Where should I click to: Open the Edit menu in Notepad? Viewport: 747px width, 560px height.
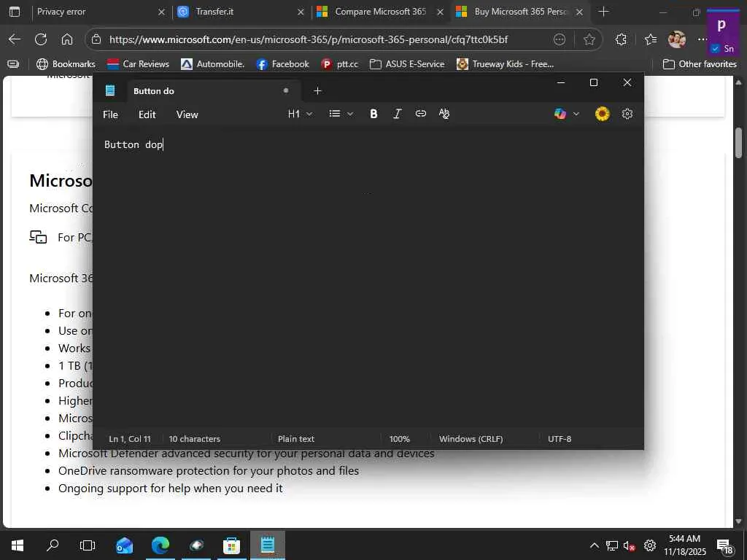point(147,114)
